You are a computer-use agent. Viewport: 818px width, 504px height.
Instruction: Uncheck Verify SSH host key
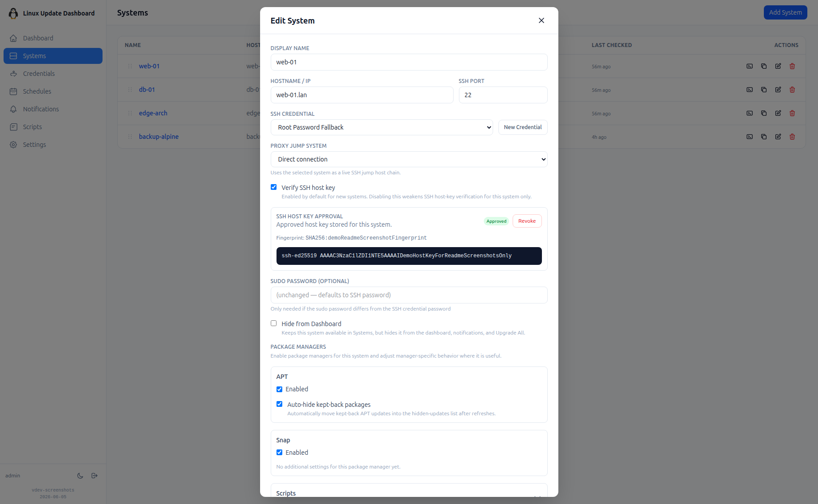274,187
